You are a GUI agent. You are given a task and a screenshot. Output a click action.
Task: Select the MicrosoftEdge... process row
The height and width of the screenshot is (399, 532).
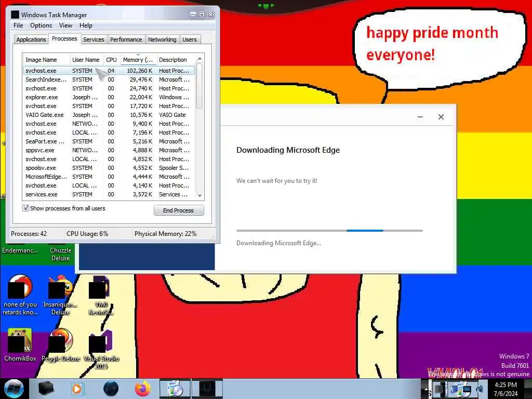pyautogui.click(x=109, y=177)
